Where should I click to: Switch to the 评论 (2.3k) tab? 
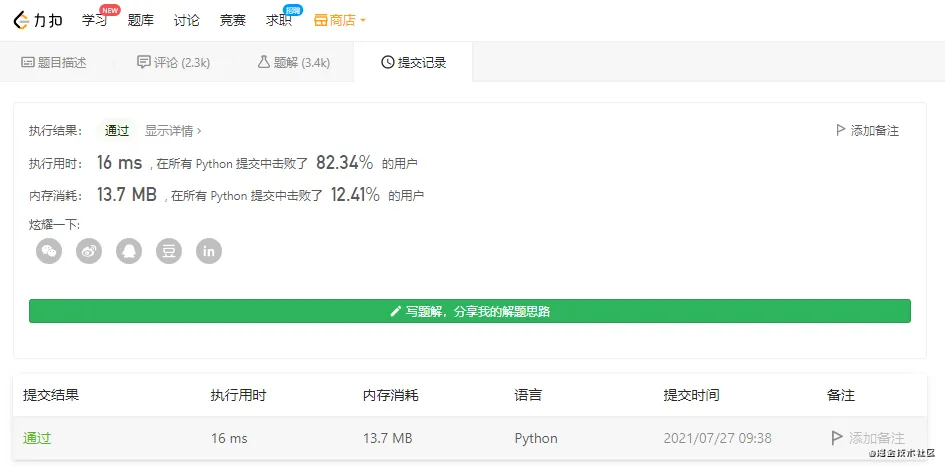click(x=174, y=62)
